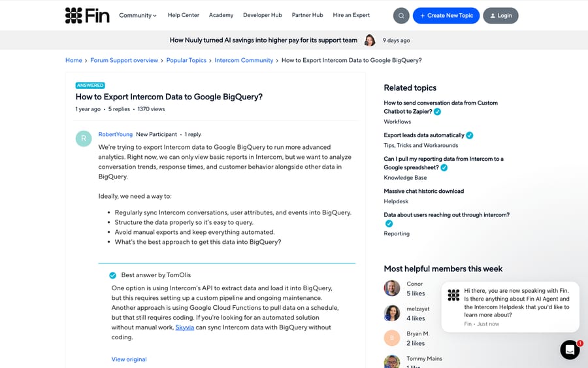Open Forum Support overview breadcrumb
The width and height of the screenshot is (588, 368).
[124, 60]
